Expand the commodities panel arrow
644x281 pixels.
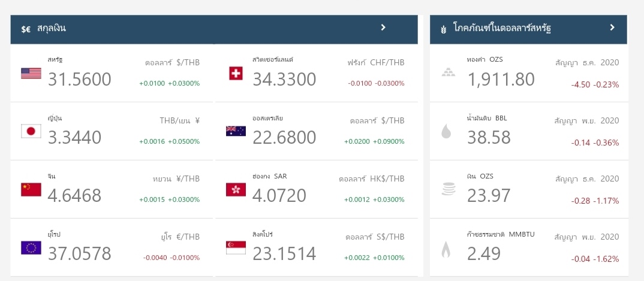click(x=612, y=28)
